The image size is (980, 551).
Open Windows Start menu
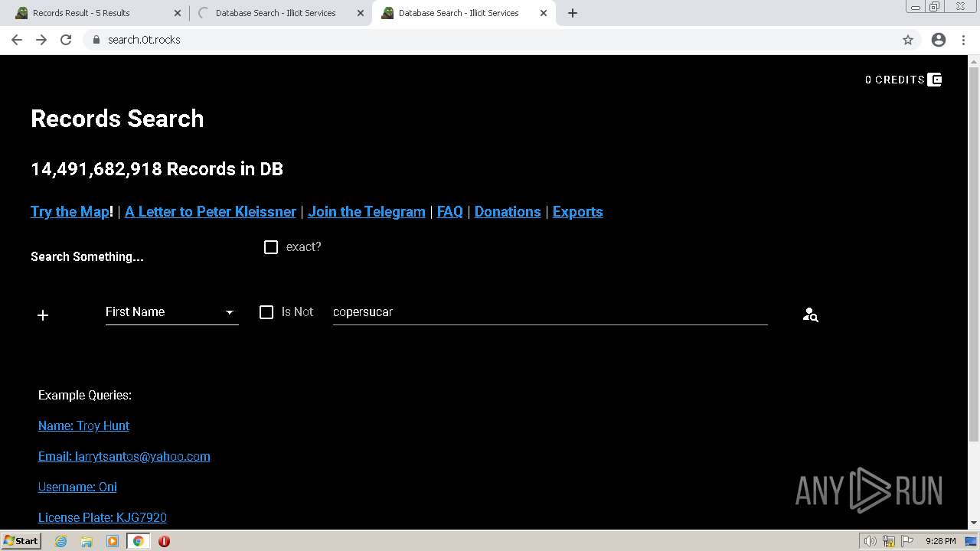tap(21, 541)
